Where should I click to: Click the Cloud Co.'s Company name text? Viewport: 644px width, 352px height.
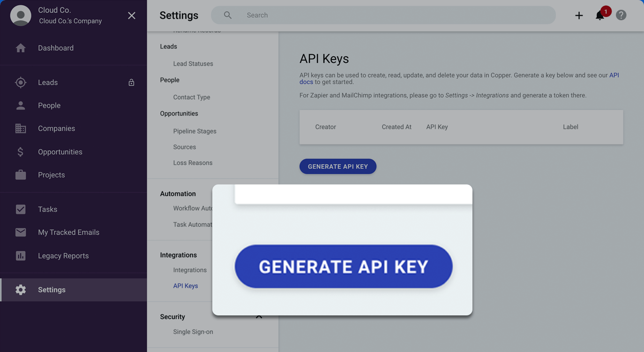pos(70,21)
